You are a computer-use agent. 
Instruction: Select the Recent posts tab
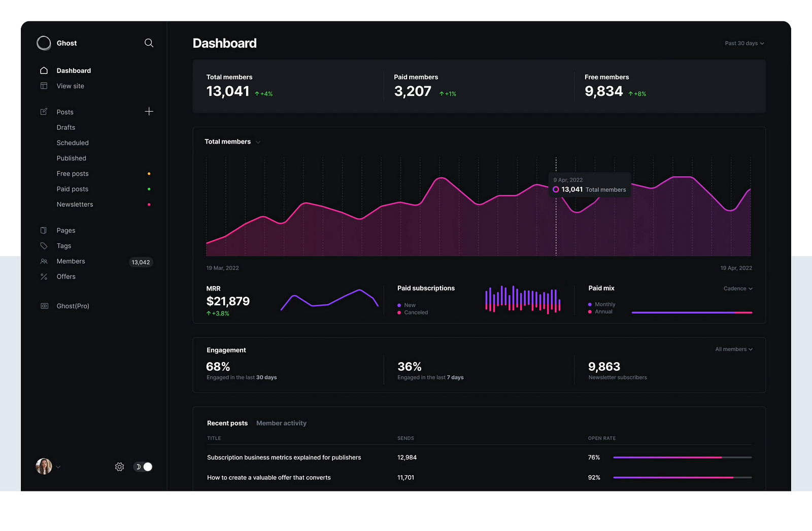pos(227,423)
